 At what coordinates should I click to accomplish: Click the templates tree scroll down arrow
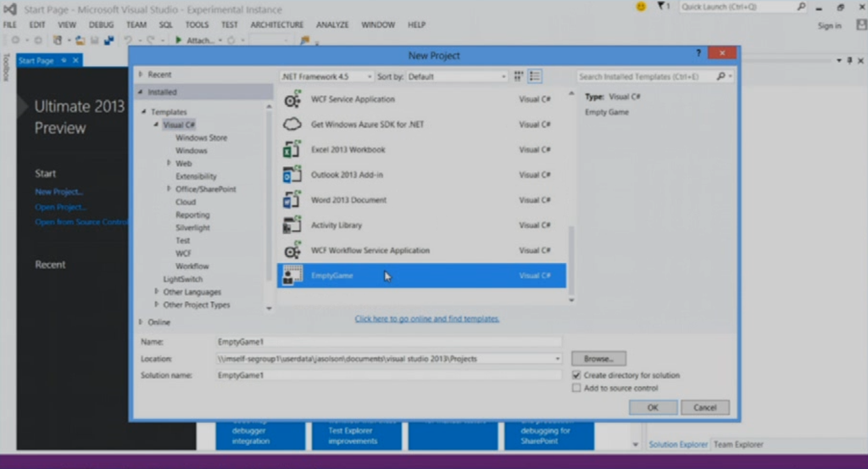tap(269, 309)
